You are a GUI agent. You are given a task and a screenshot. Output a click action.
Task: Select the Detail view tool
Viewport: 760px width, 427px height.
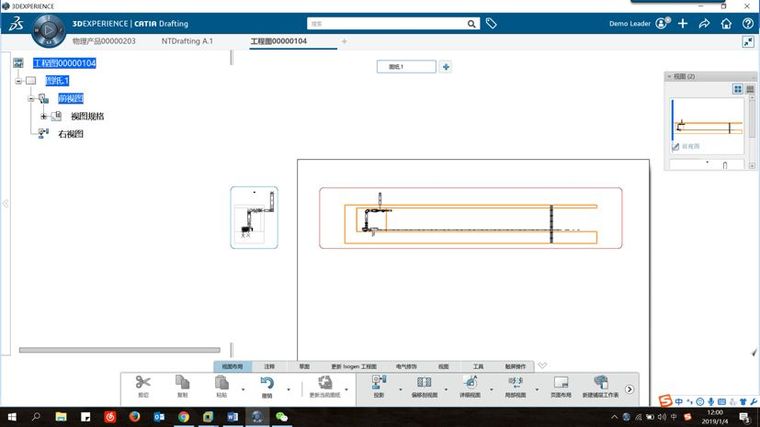click(470, 387)
